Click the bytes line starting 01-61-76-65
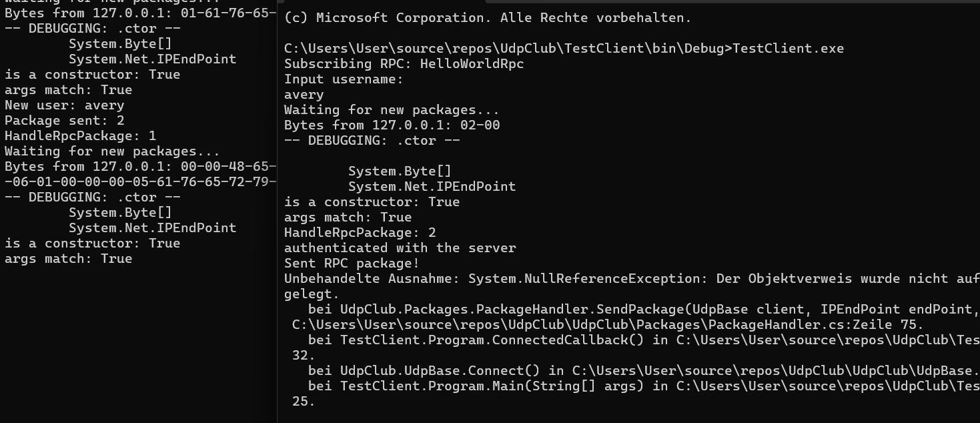This screenshot has height=423, width=980. (140, 13)
